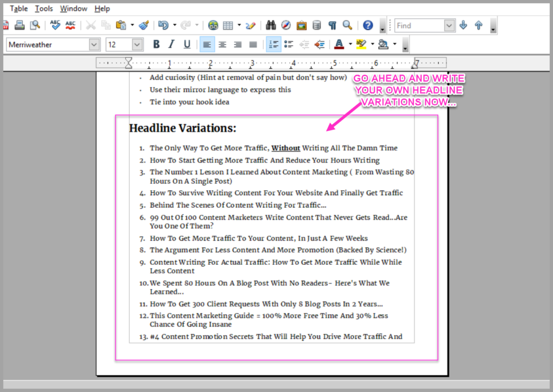This screenshot has height=392, width=553.
Task: Click the Increase Indent icon
Action: point(319,44)
